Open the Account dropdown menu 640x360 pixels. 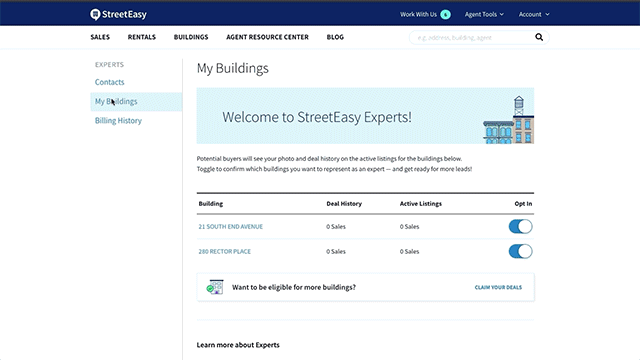[534, 14]
